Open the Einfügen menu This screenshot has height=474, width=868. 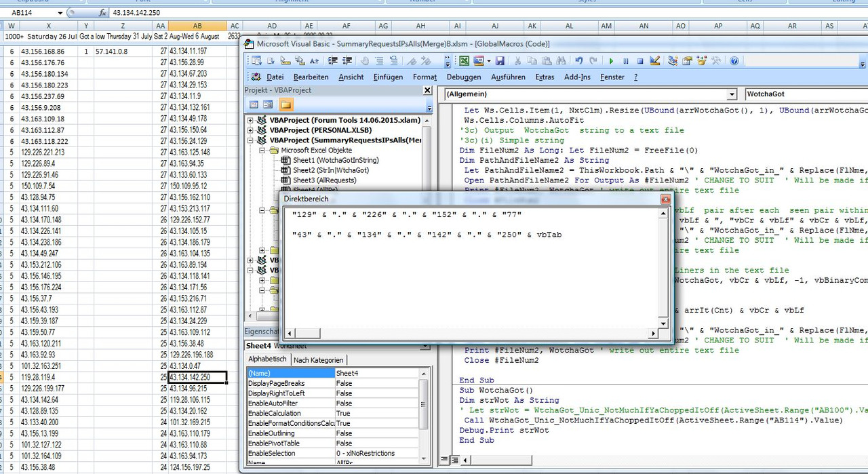388,77
